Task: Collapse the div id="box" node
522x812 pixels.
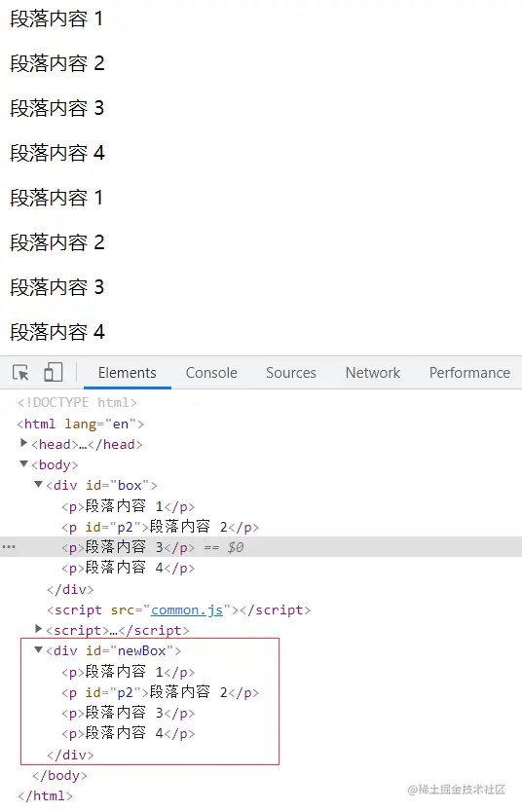Action: pyautogui.click(x=38, y=485)
